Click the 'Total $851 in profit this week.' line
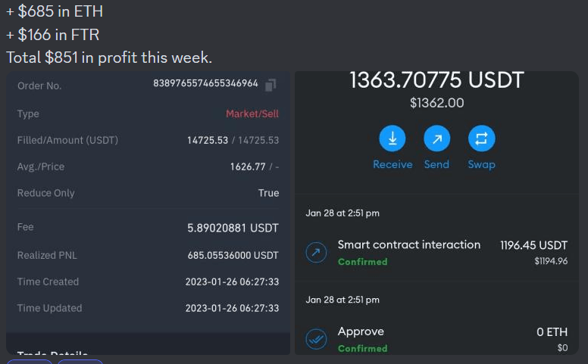This screenshot has width=588, height=364. [x=109, y=58]
